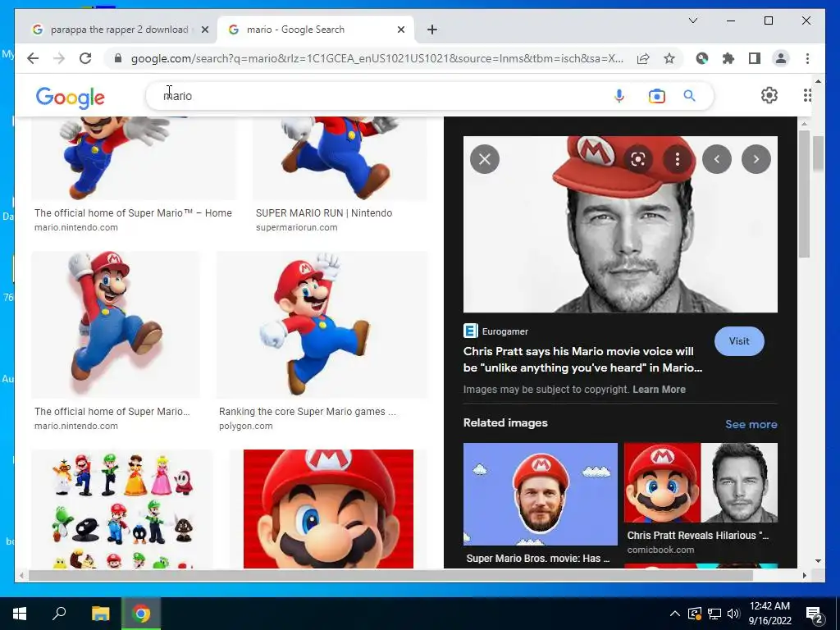Search by image with the camera icon
This screenshot has height=630, width=840.
tap(656, 96)
